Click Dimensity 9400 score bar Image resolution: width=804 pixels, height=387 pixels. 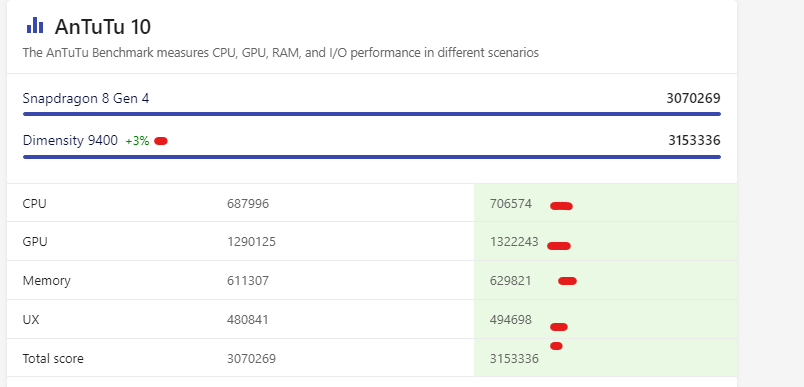coord(372,157)
